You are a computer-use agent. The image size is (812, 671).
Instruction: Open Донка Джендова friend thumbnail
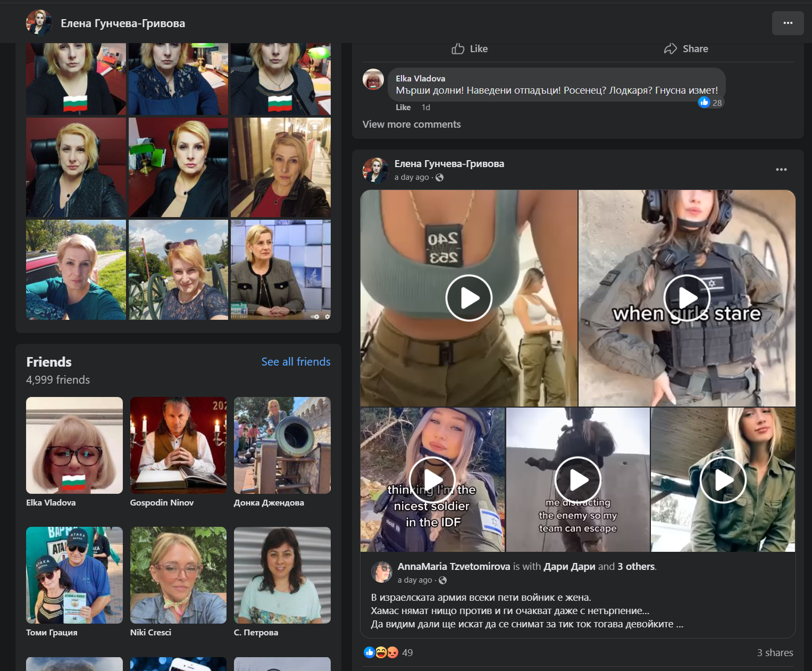tap(282, 445)
